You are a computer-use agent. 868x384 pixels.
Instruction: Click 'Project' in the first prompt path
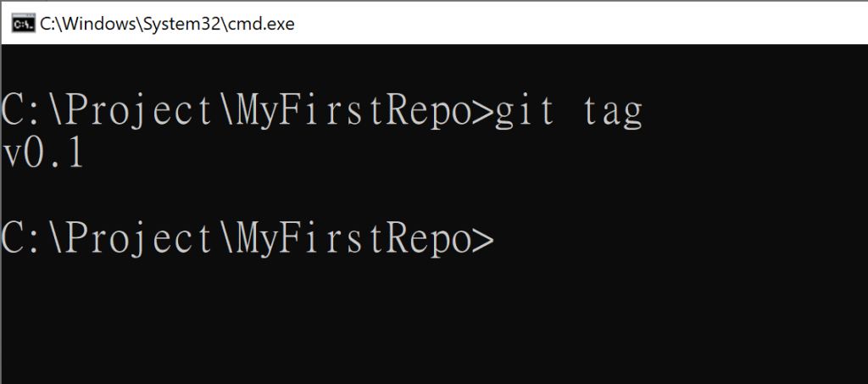tap(141, 113)
